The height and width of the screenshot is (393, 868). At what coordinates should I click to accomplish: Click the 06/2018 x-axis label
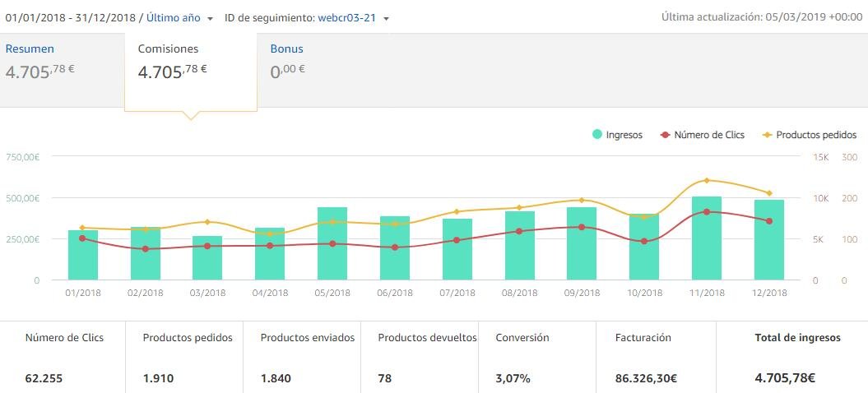(395, 294)
